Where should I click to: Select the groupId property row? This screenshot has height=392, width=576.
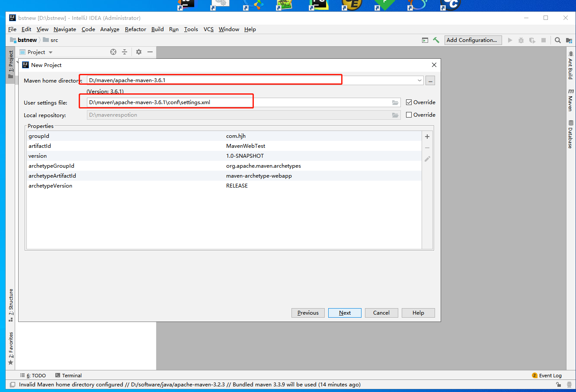[x=224, y=136]
